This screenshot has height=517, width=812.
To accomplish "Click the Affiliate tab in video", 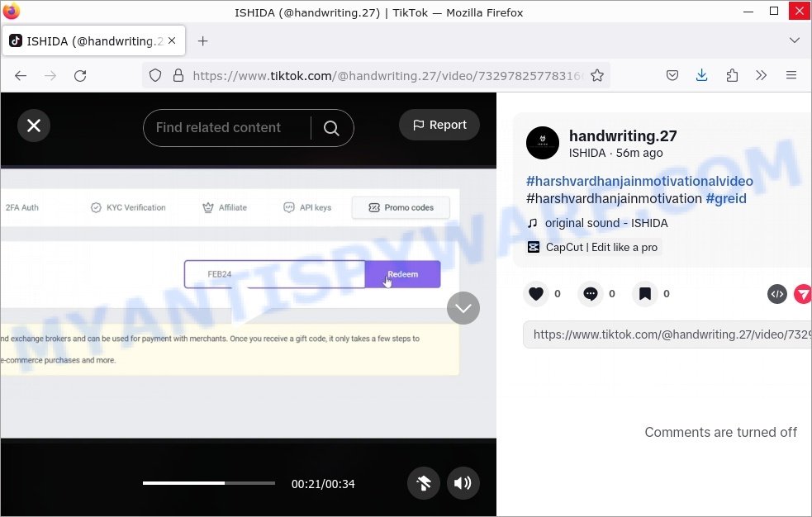I will 225,207.
